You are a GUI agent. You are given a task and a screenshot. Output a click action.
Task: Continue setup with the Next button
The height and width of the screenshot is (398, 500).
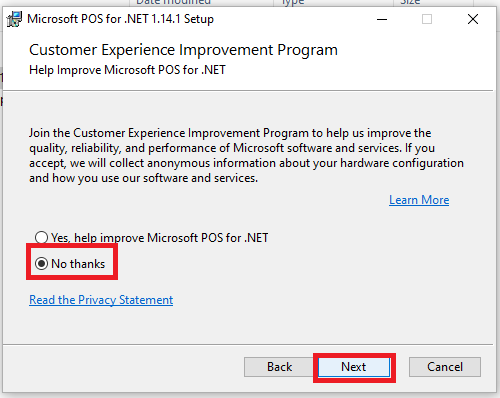(354, 367)
